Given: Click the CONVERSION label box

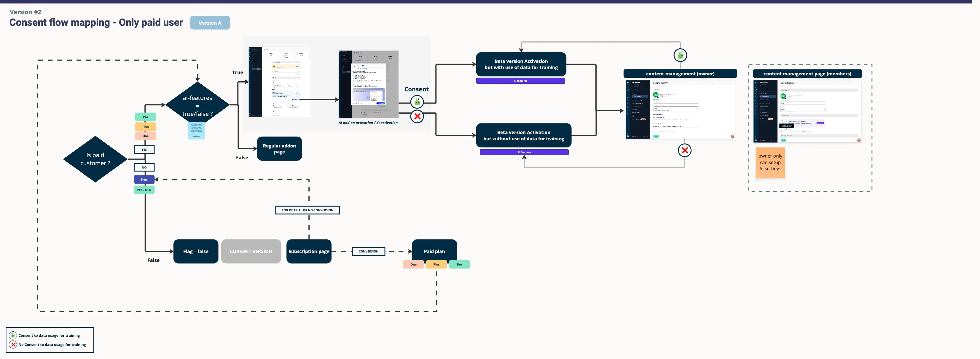Looking at the screenshot, I should 368,252.
